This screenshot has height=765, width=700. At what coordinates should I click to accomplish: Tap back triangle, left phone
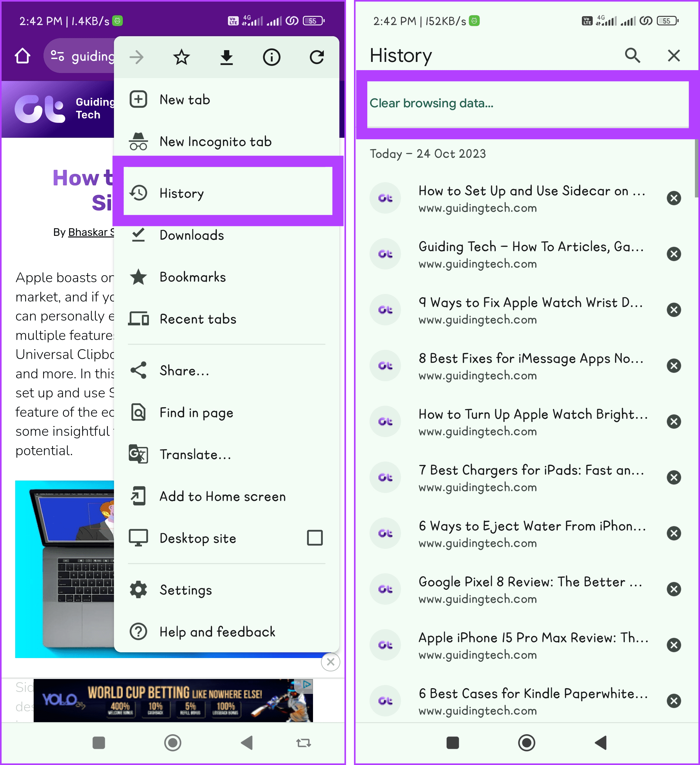click(x=247, y=742)
